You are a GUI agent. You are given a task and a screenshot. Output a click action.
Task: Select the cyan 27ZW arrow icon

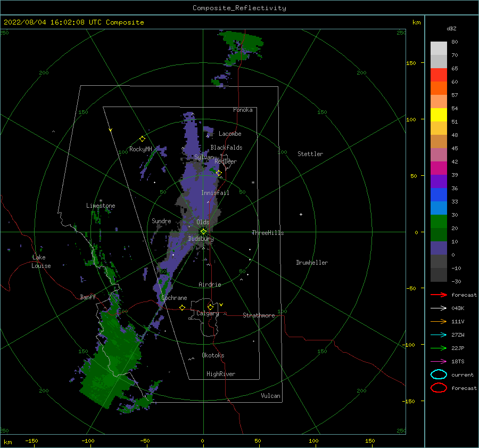pos(439,335)
